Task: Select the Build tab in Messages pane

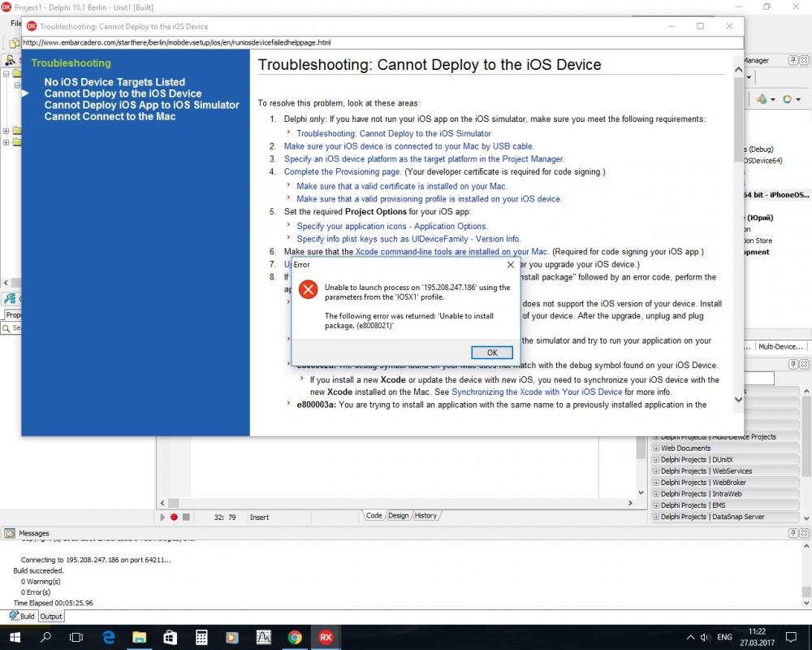Action: pos(22,617)
